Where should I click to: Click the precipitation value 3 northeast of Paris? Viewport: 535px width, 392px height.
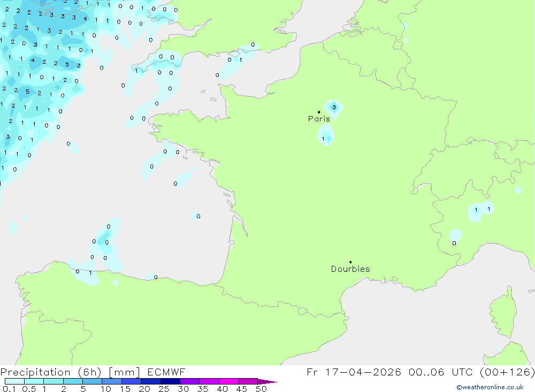pos(334,107)
